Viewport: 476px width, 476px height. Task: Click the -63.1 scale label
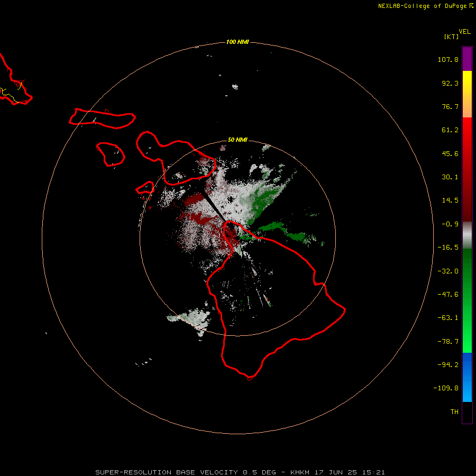point(448,318)
